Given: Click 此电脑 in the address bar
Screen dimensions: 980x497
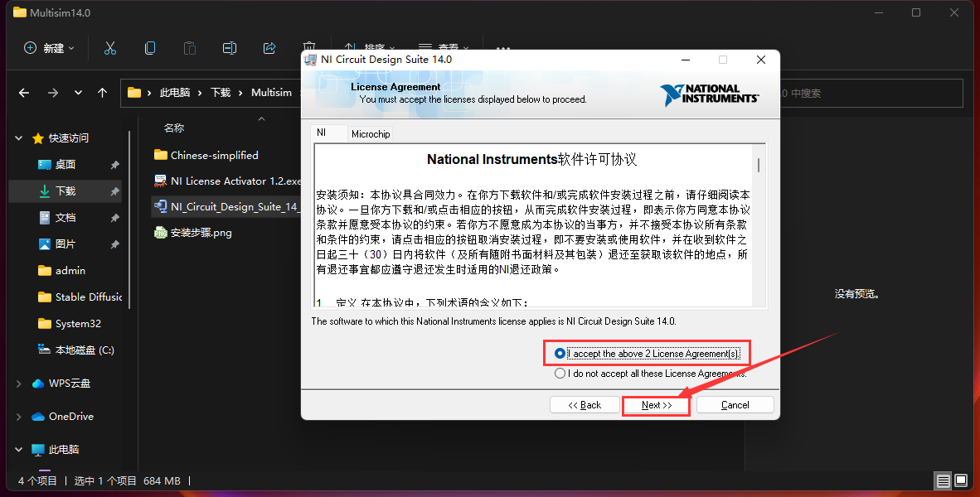Looking at the screenshot, I should (174, 93).
